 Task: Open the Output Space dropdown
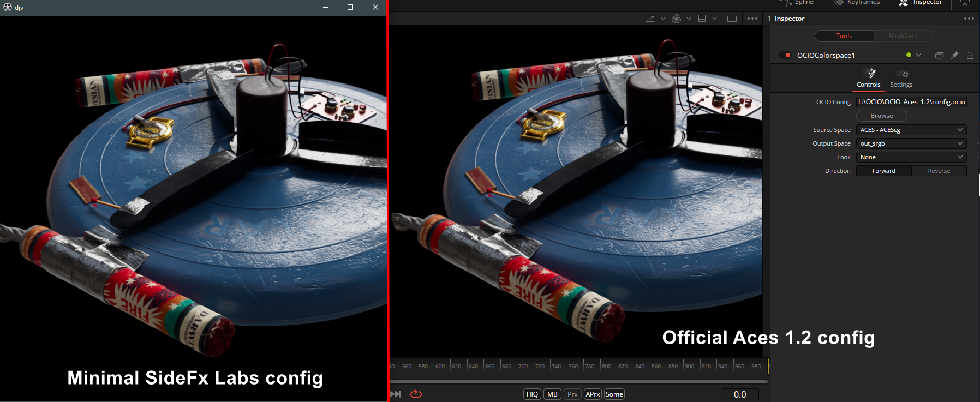coord(911,143)
